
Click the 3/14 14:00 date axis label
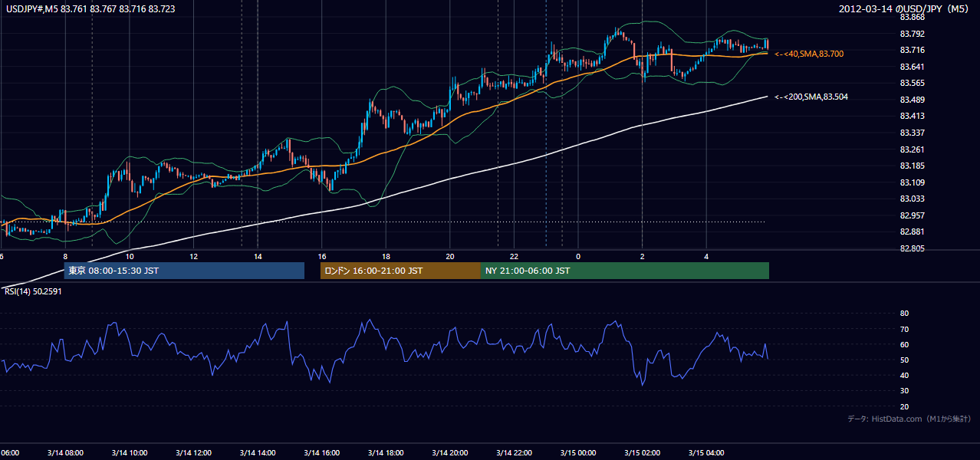point(258,452)
